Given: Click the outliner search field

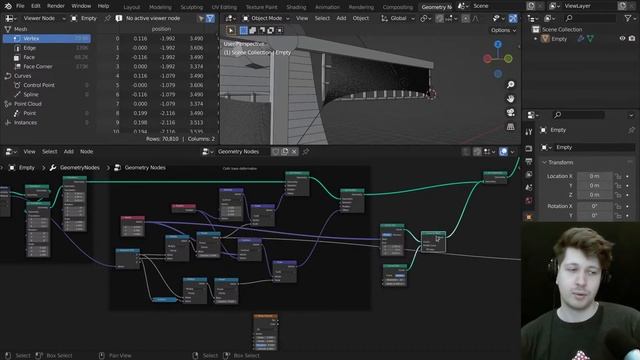Looking at the screenshot, I should tap(591, 18).
